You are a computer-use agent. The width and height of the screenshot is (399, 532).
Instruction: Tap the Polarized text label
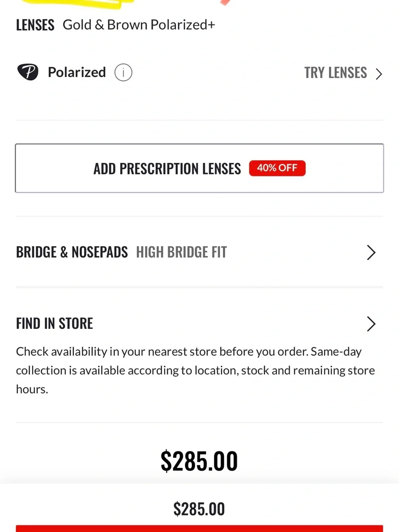point(77,72)
